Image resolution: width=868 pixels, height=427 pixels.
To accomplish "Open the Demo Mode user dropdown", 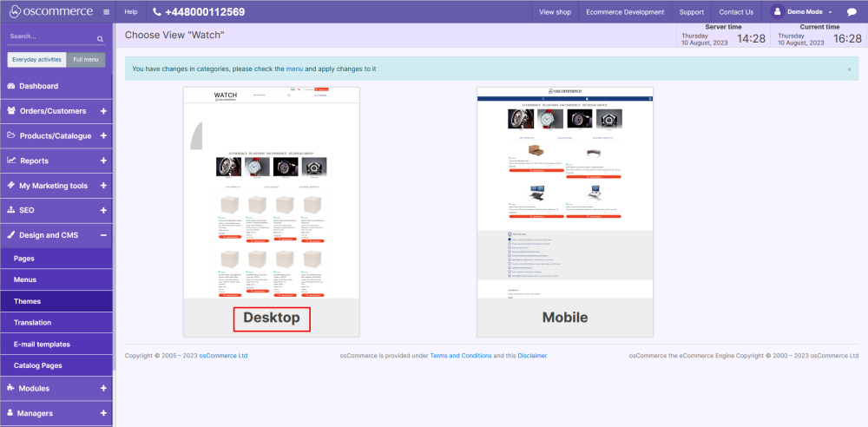I will pos(803,12).
